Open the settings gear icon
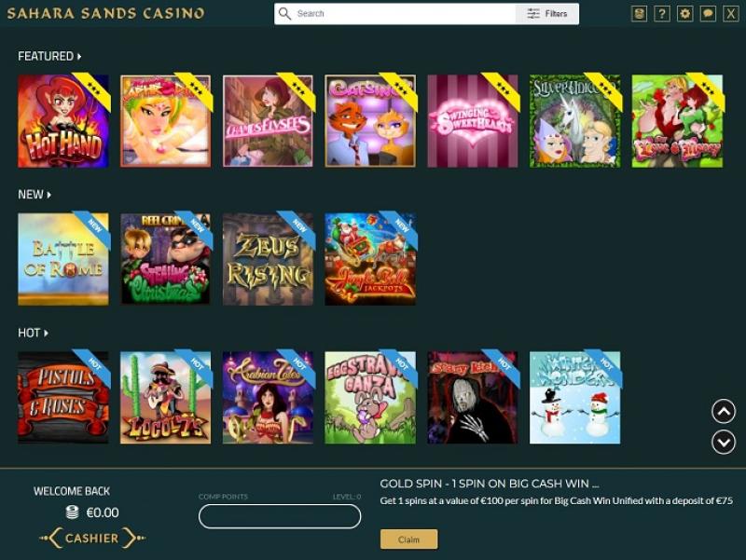The height and width of the screenshot is (560, 746). click(684, 13)
